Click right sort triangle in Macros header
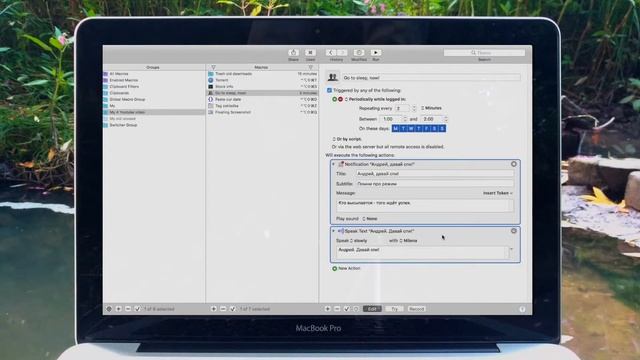 pos(311,67)
